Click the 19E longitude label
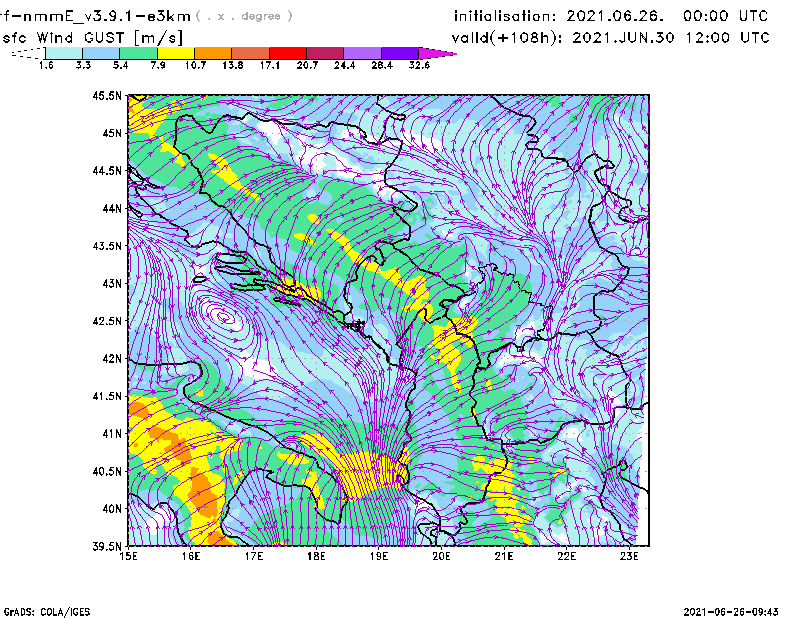Viewport: 800px width, 618px height. [379, 556]
